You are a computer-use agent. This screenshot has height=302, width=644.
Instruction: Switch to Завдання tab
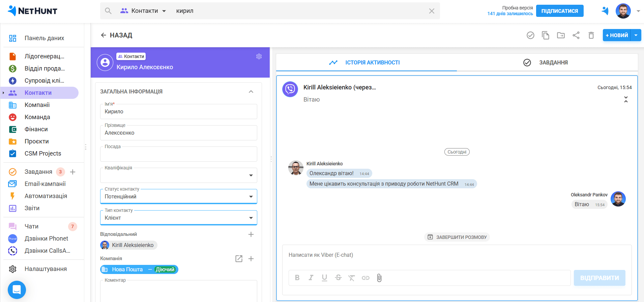(x=547, y=62)
